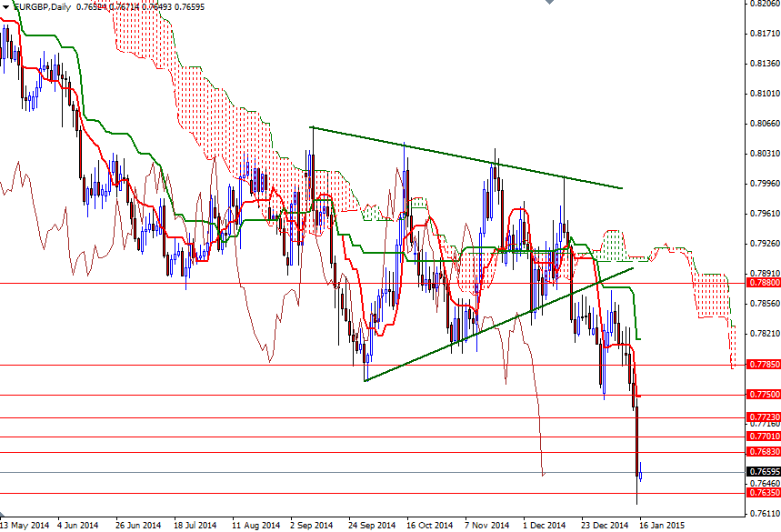Click the red 0.77500 horizontal line label
781x532 pixels.
click(x=762, y=394)
